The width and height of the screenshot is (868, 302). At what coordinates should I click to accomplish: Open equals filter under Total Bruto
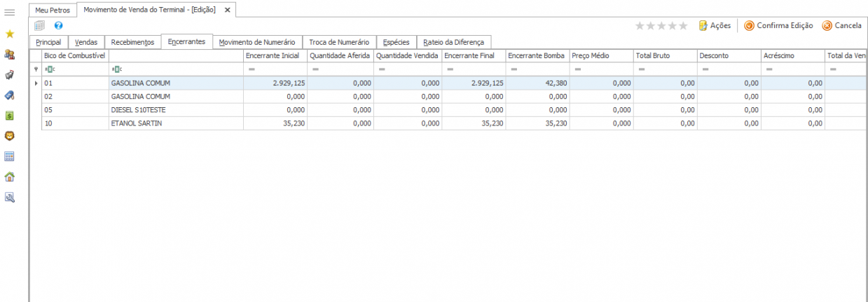click(x=641, y=69)
